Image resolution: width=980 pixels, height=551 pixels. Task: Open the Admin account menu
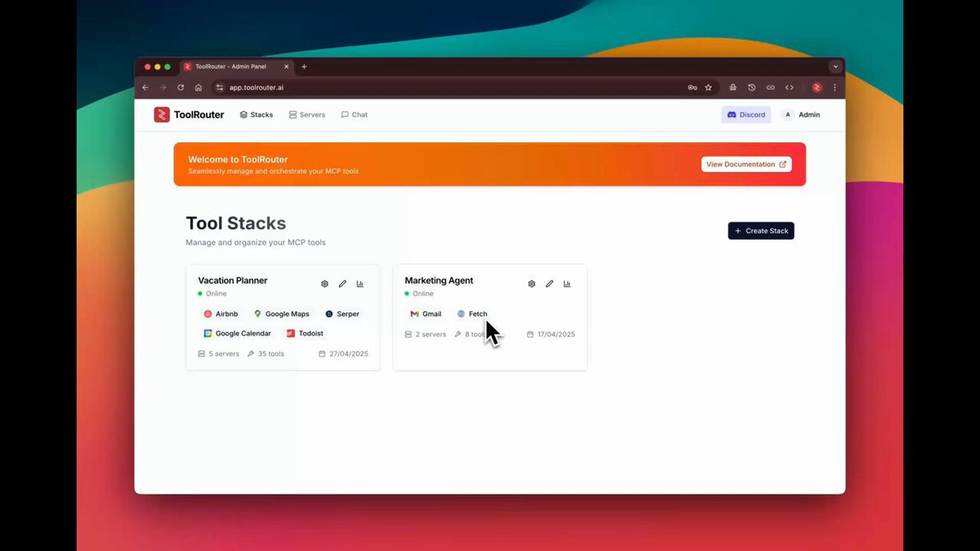click(x=801, y=115)
